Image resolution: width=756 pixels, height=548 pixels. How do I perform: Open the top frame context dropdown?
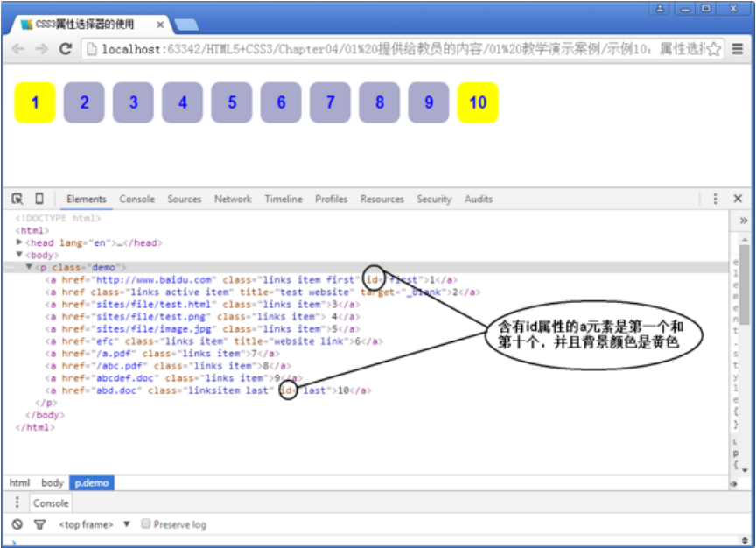(x=94, y=524)
